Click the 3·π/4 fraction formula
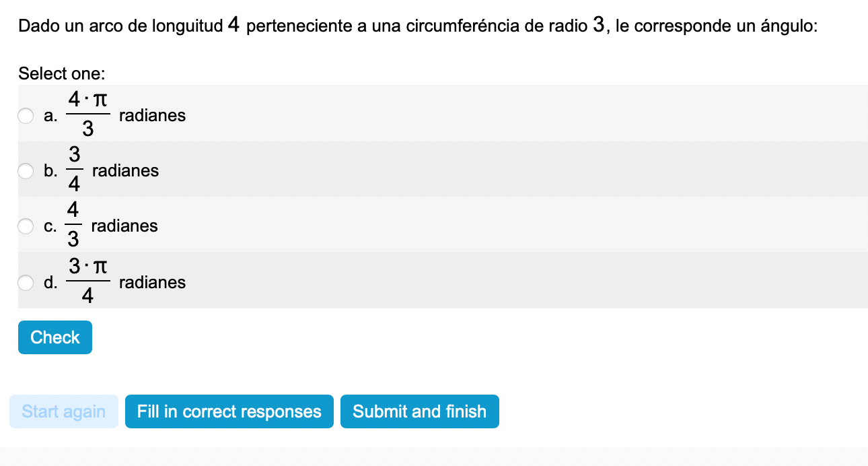Viewport: 868px width, 466px height. pyautogui.click(x=87, y=281)
